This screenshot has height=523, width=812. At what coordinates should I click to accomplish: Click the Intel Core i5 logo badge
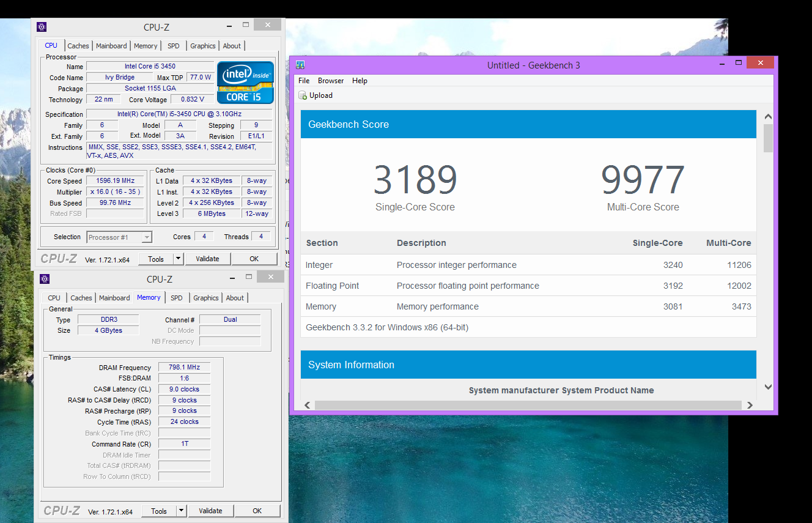point(245,83)
